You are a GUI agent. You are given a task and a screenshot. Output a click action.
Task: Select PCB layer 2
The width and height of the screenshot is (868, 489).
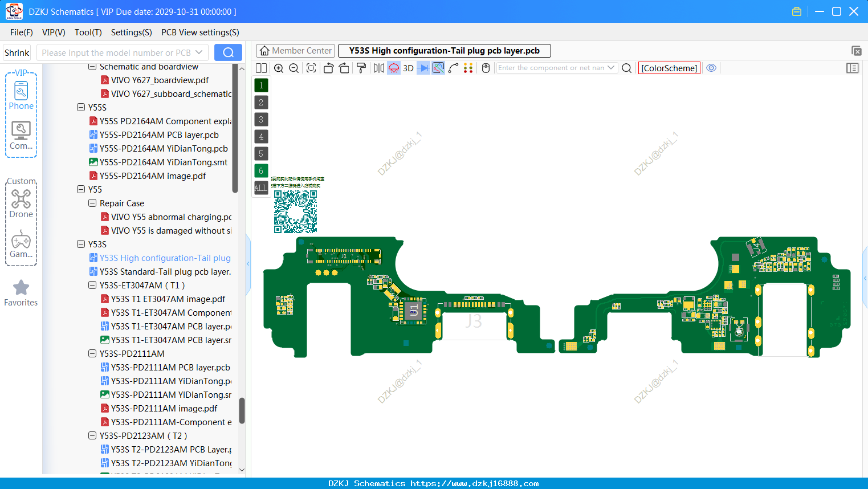click(x=261, y=103)
